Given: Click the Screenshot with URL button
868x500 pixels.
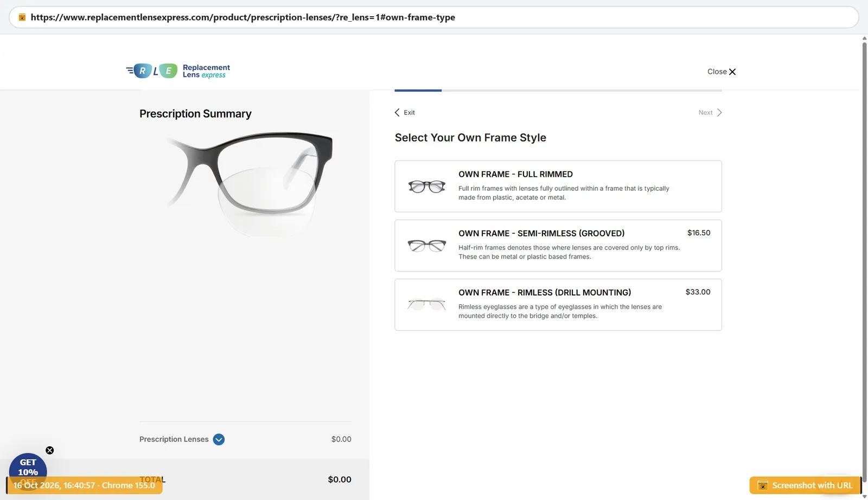Looking at the screenshot, I should click(x=805, y=485).
